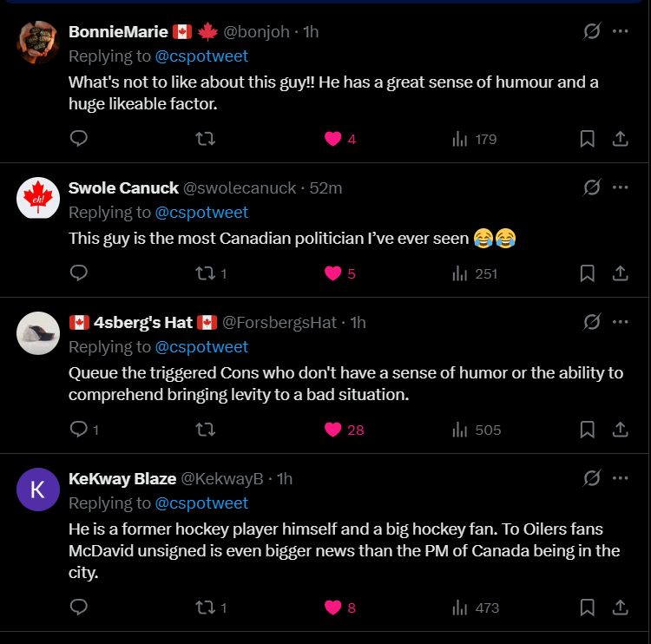Click KeKway Blaze's purple K avatar
651x644 pixels.
(38, 490)
